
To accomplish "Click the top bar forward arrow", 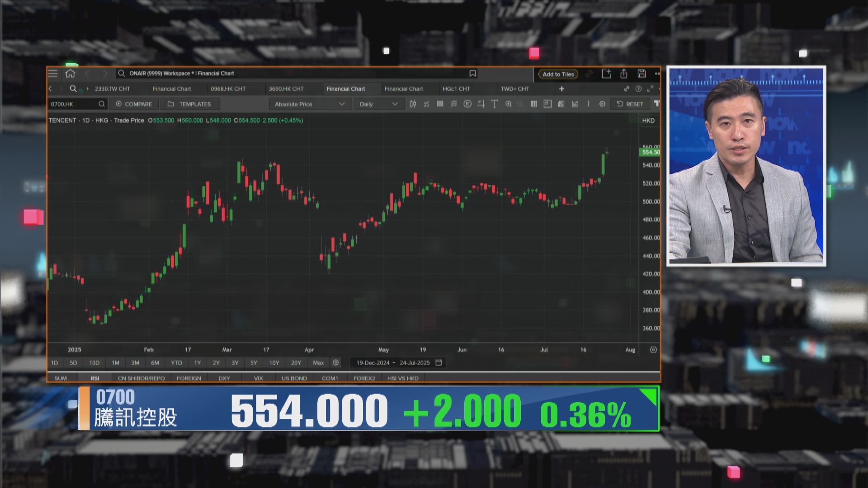I will pos(105,73).
